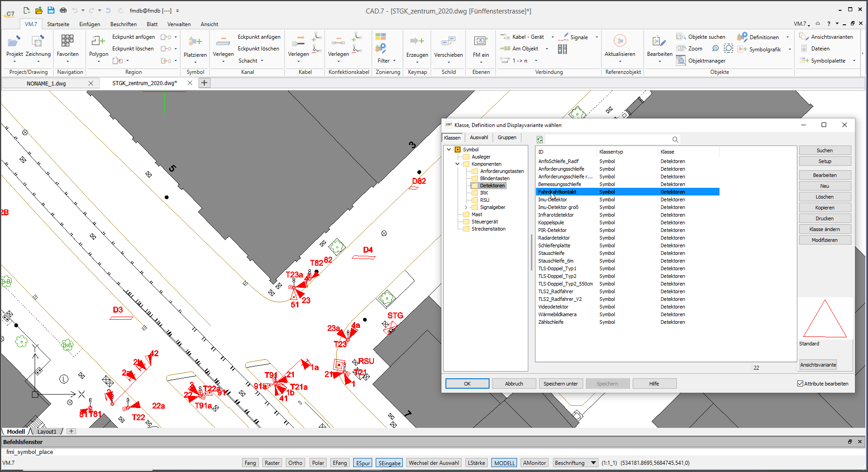Screen dimensions: 868x472
Task: Click the Standard triangle symbol preview
Action: pyautogui.click(x=825, y=318)
